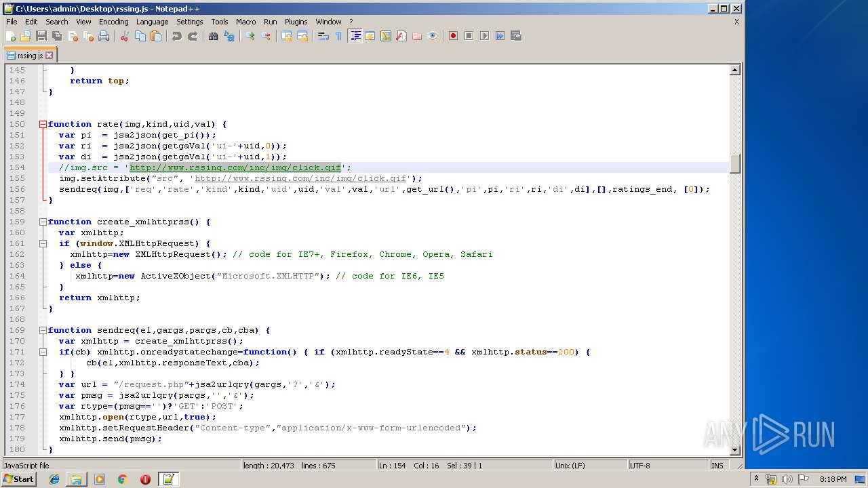Print the document via the printer icon
Image resolution: width=868 pixels, height=488 pixels.
[x=104, y=36]
